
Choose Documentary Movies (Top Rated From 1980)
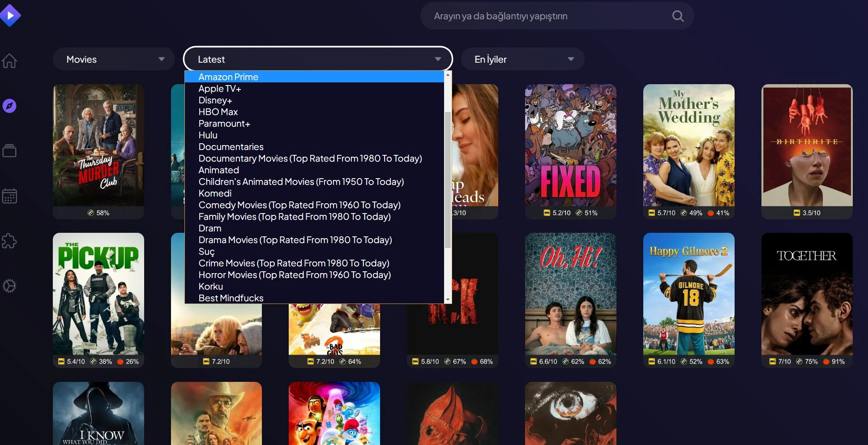(x=314, y=158)
